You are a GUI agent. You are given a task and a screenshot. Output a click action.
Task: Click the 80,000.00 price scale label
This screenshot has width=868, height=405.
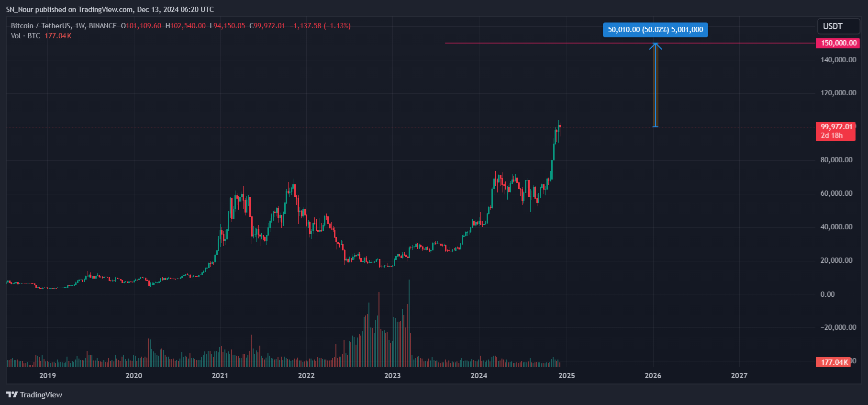(836, 160)
